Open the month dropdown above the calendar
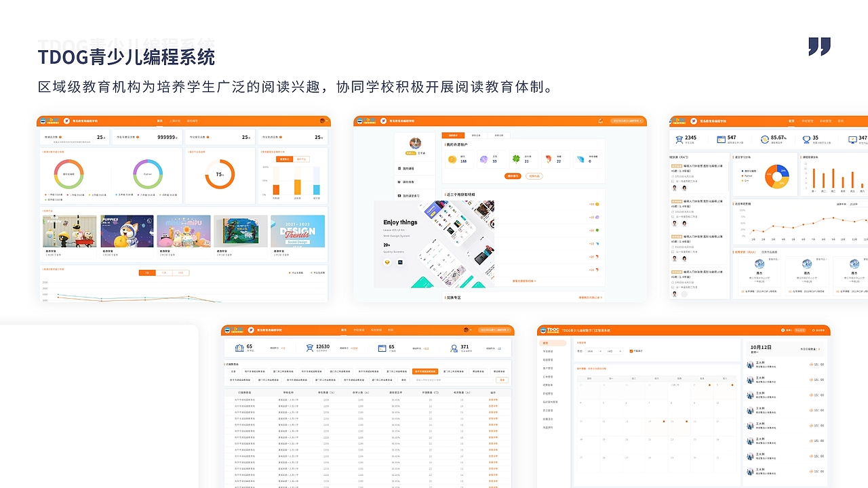868x488 pixels. pyautogui.click(x=593, y=351)
